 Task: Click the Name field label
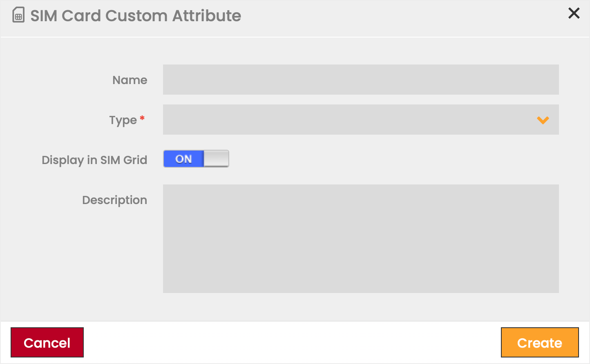tap(130, 80)
